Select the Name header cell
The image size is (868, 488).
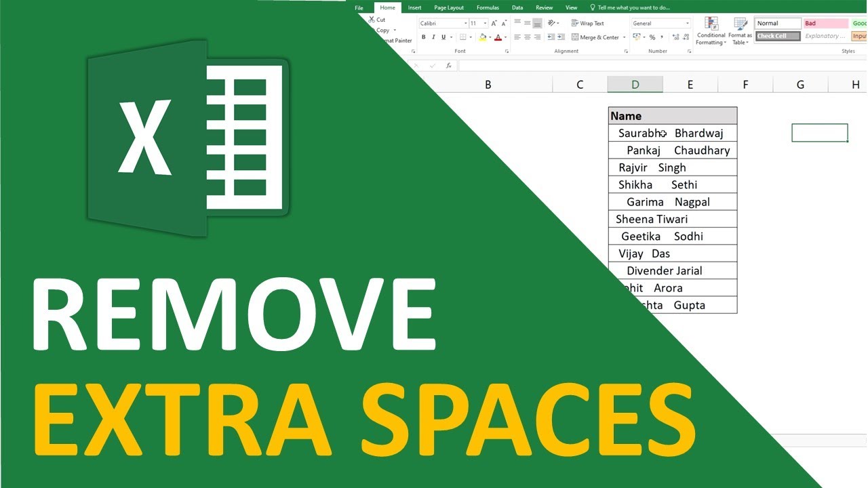(673, 116)
